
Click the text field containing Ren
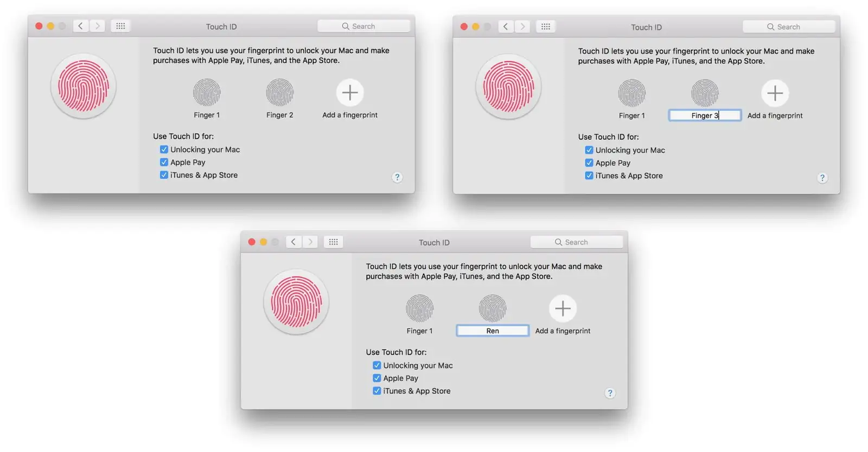(492, 331)
